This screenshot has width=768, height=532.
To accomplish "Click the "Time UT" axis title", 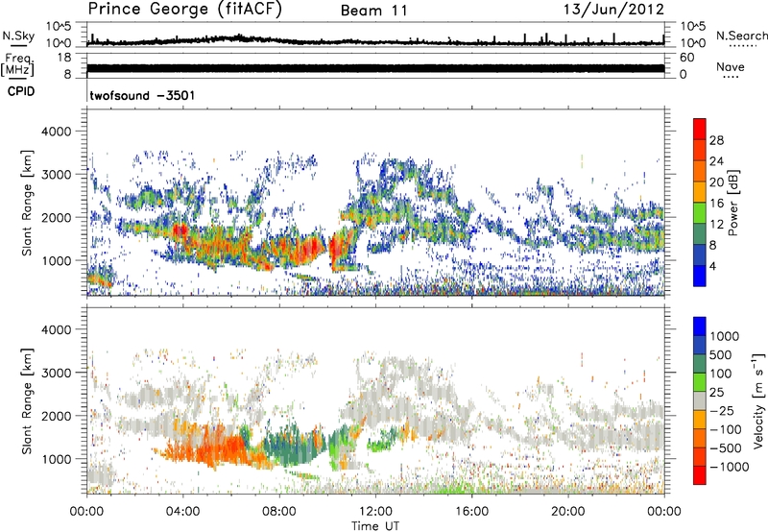I will pyautogui.click(x=375, y=526).
